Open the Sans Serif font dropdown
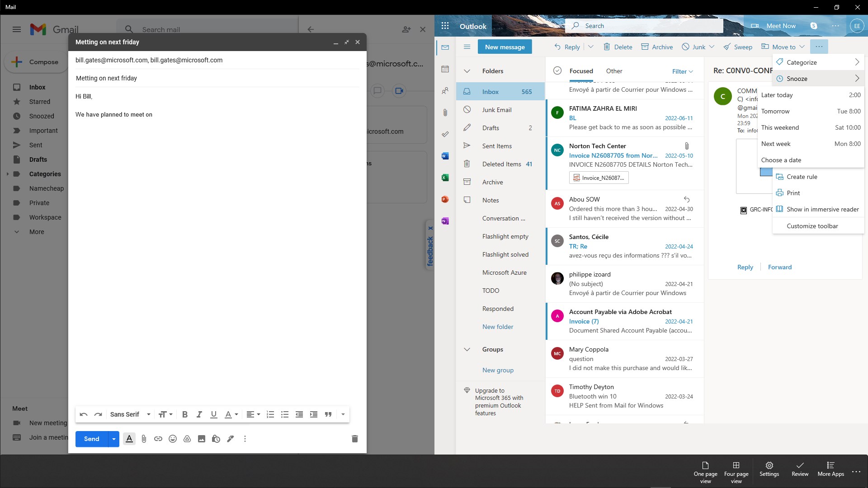The height and width of the screenshot is (488, 868). tap(130, 414)
